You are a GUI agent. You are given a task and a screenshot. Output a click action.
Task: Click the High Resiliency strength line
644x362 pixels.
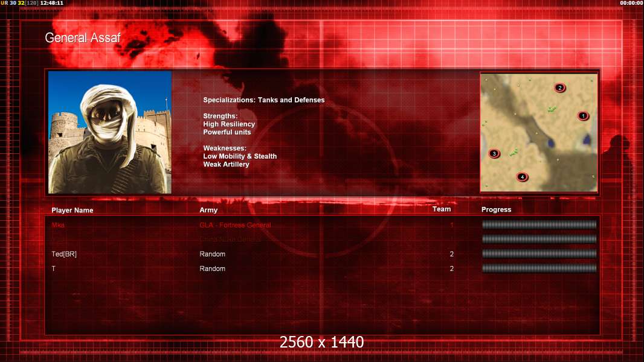pos(229,124)
